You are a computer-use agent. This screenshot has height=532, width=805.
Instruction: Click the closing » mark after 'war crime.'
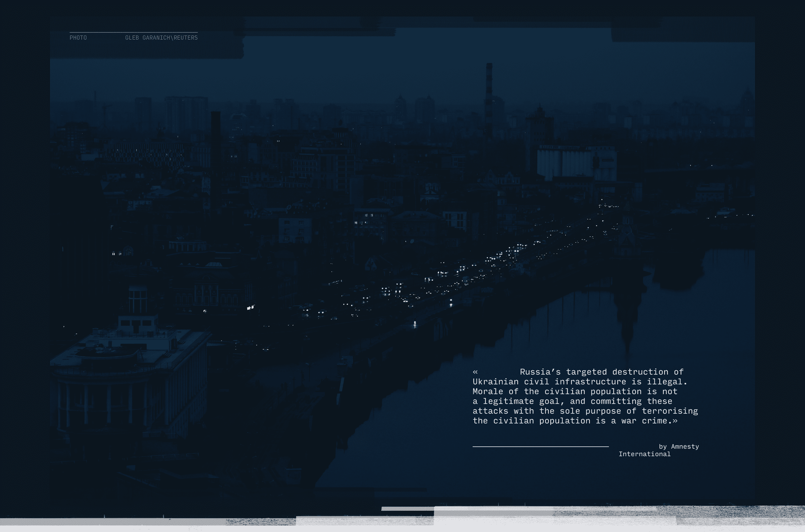[675, 421]
